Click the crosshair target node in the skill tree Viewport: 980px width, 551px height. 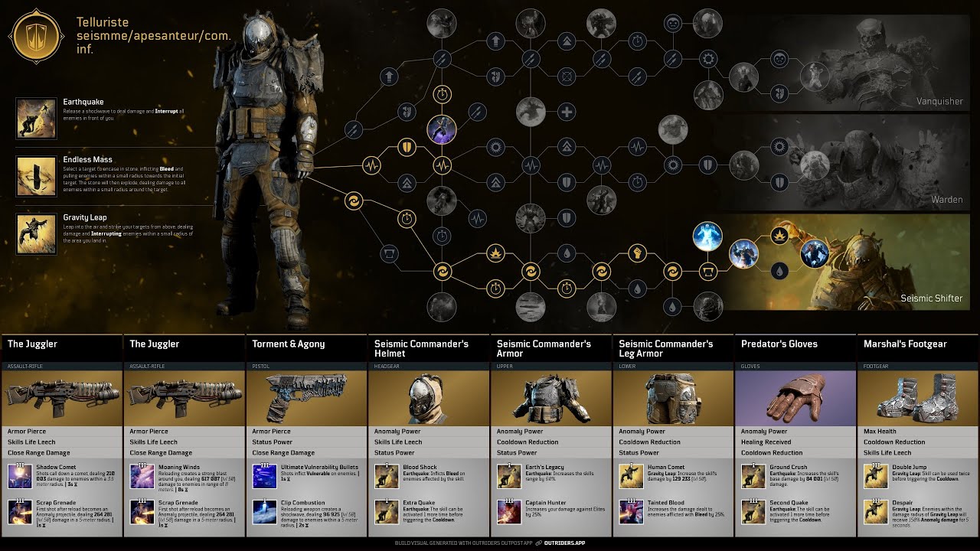coord(567,76)
